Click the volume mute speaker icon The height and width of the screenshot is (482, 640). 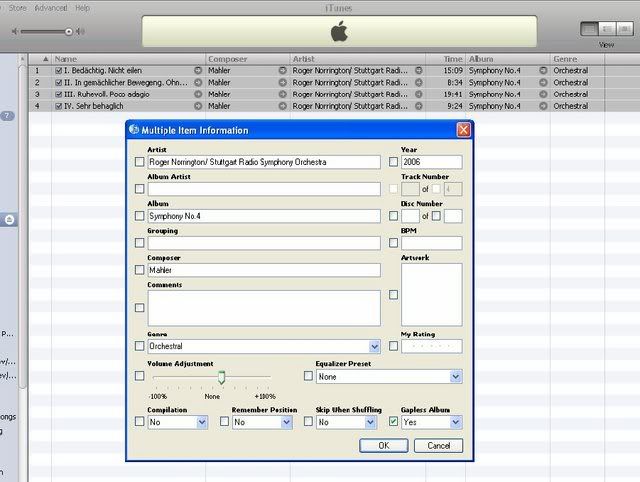coord(15,31)
